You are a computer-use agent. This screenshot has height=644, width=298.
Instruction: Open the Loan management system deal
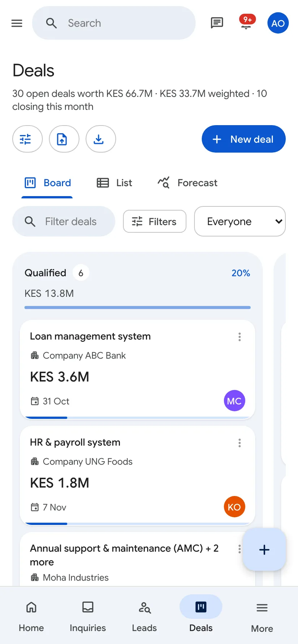91,336
